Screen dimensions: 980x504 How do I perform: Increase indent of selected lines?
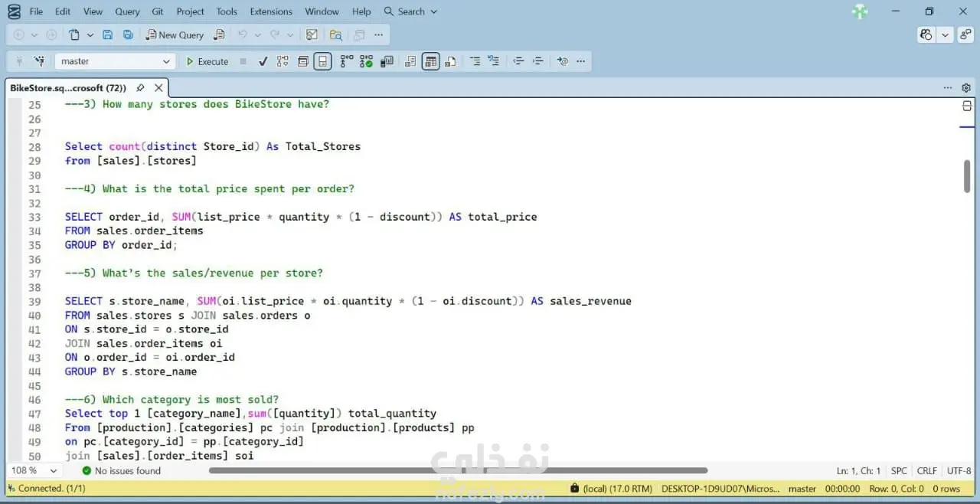(538, 61)
